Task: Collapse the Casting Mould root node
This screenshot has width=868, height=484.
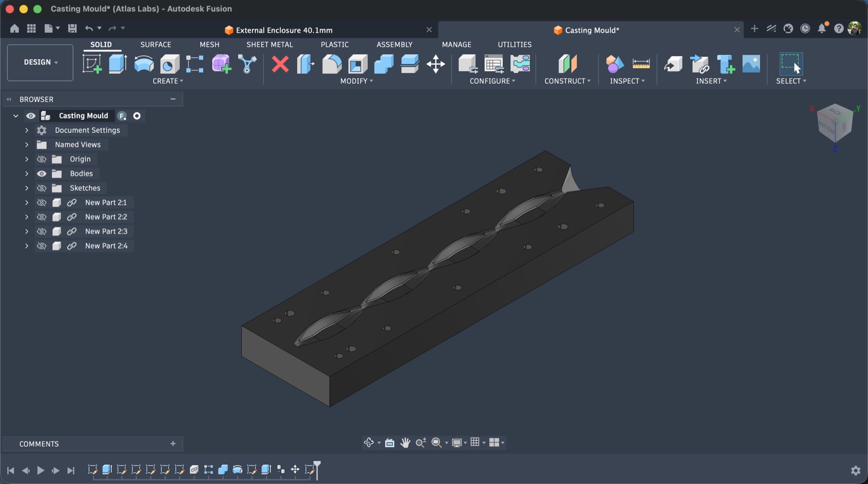Action: (16, 116)
